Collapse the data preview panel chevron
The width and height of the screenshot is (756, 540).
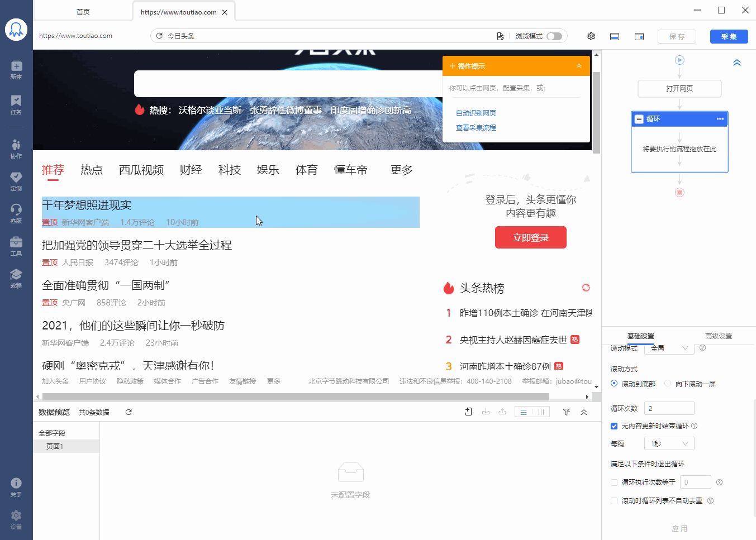[x=584, y=412]
